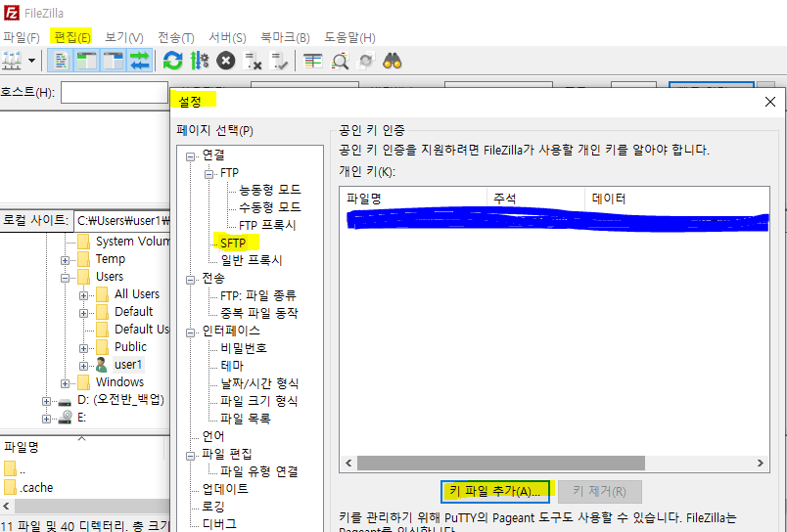Select 비밀번호 settings page
The image size is (787, 532).
244,348
